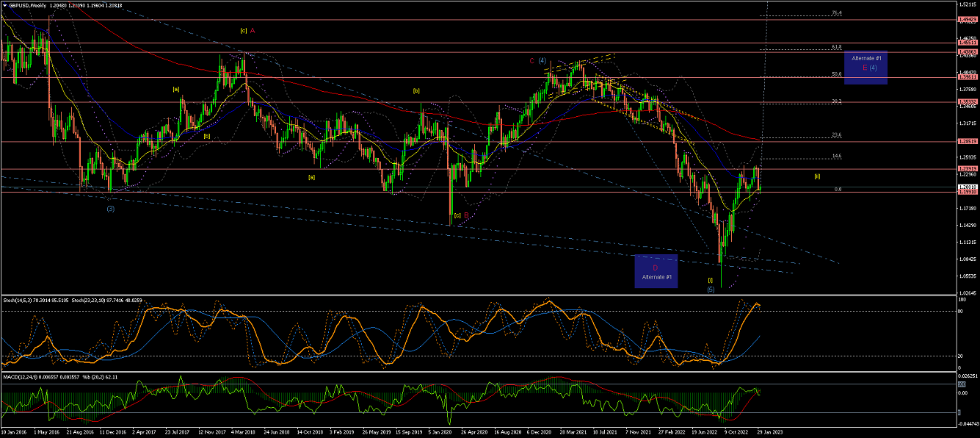Select the 76.4 Fibonacci level label
Screen dimensions: 980x438
tap(836, 13)
